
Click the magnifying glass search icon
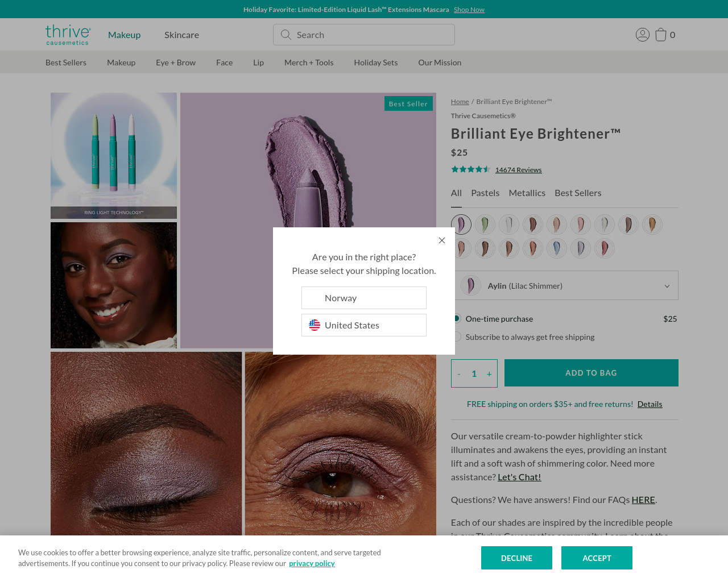coord(286,35)
